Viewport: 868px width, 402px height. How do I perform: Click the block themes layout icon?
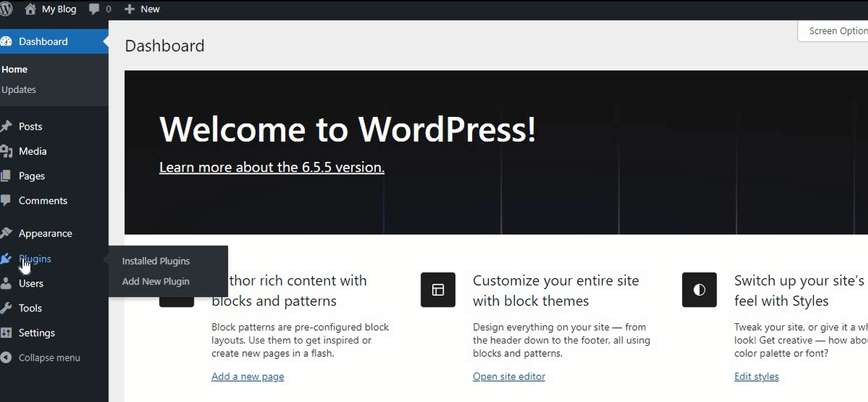438,290
